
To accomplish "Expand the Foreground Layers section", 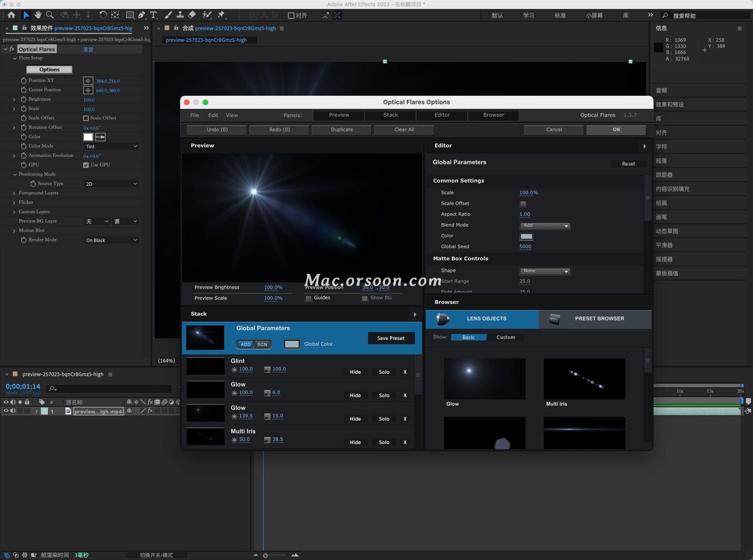I will (13, 193).
